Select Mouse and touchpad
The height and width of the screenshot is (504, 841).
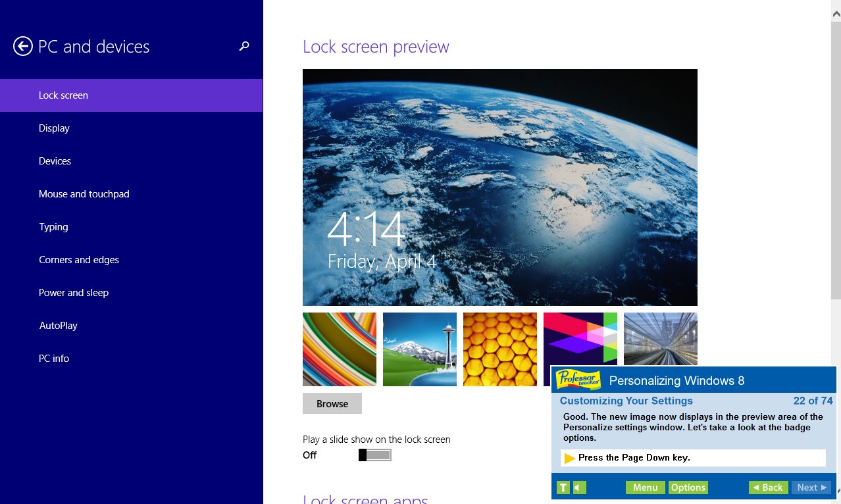(x=84, y=193)
